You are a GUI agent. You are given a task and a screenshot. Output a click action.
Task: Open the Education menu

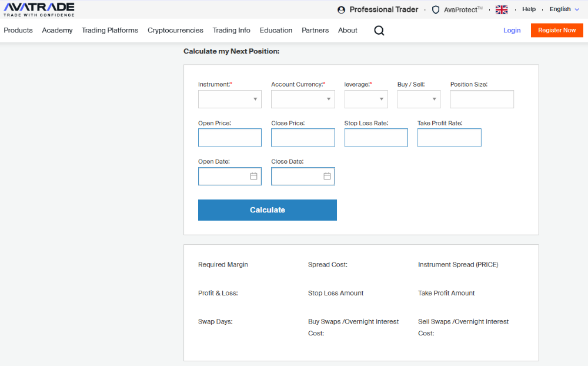(x=276, y=31)
